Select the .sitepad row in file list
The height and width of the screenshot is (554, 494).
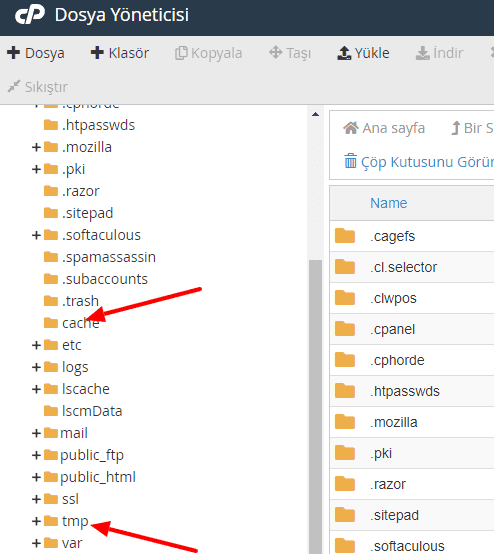tap(412, 515)
